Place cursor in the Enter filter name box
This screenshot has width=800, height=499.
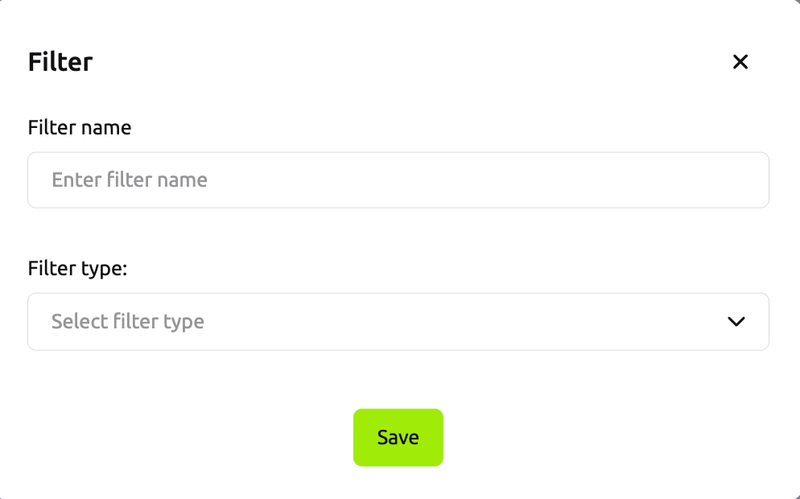pyautogui.click(x=398, y=180)
